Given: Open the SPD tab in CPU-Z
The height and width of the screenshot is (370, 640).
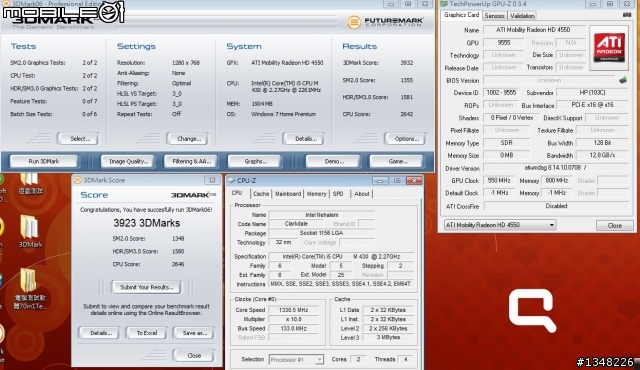Looking at the screenshot, I should [x=338, y=194].
